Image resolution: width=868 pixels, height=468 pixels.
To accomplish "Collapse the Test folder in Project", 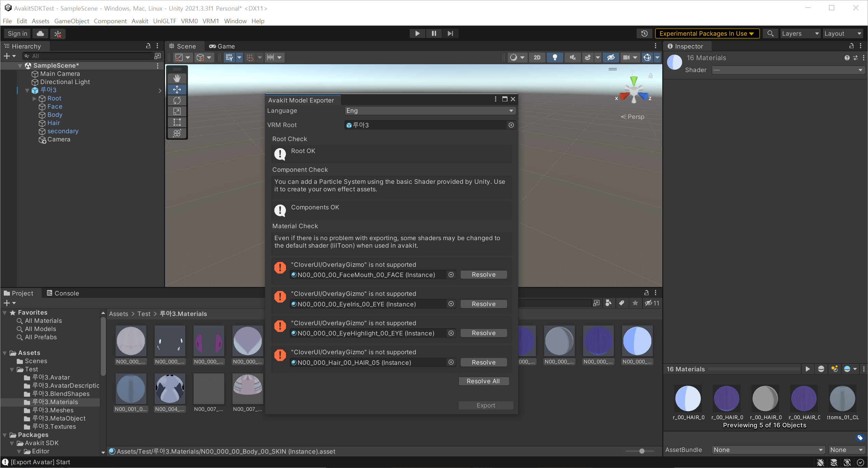I will 12,370.
